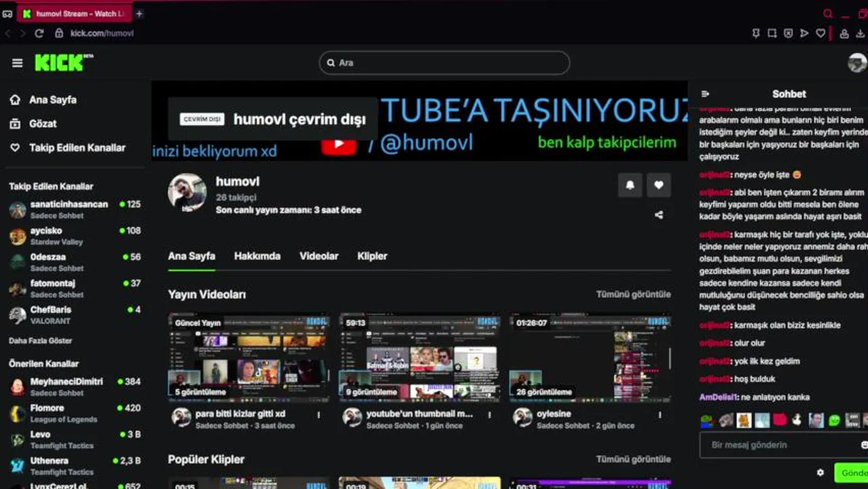
Task: Click the notification bell for humovl
Action: tap(630, 185)
